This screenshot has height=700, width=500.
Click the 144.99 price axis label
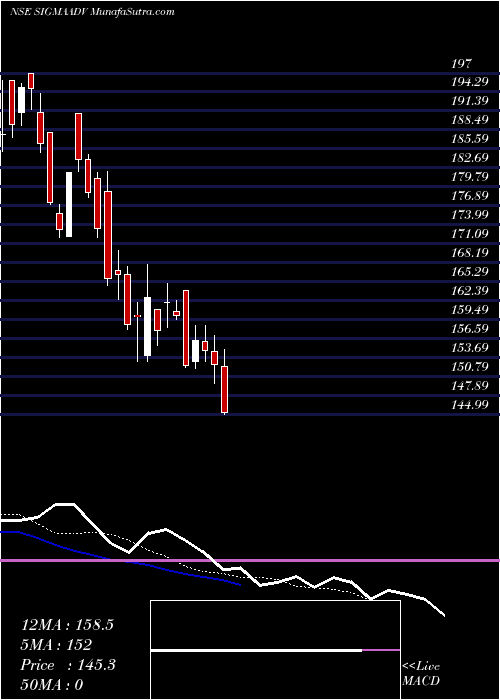point(469,405)
